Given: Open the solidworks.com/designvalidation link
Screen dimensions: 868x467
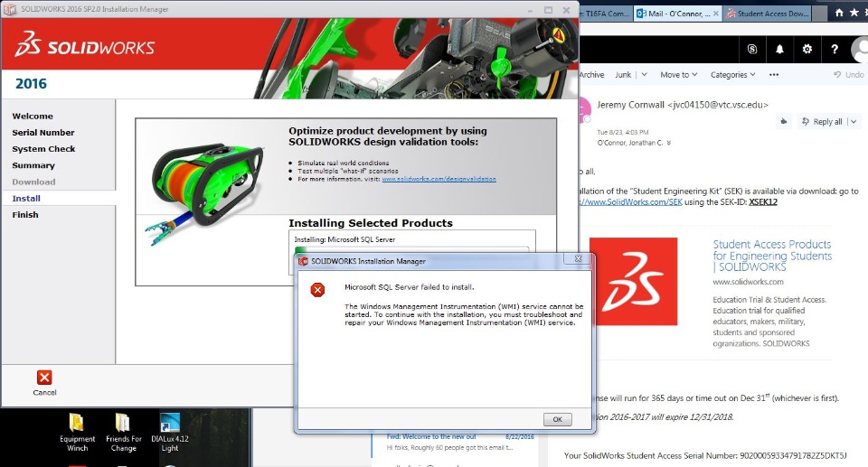Looking at the screenshot, I should (x=439, y=179).
